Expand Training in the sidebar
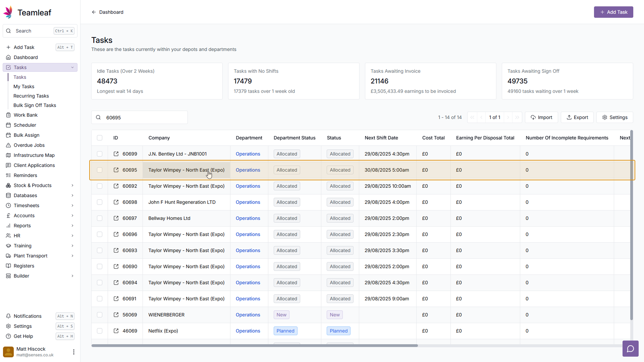Screen dimensions: 644x362 72,246
